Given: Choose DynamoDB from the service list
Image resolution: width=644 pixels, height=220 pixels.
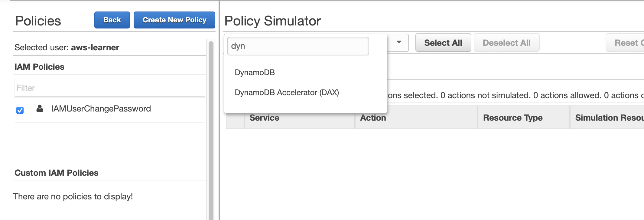Looking at the screenshot, I should pos(255,72).
